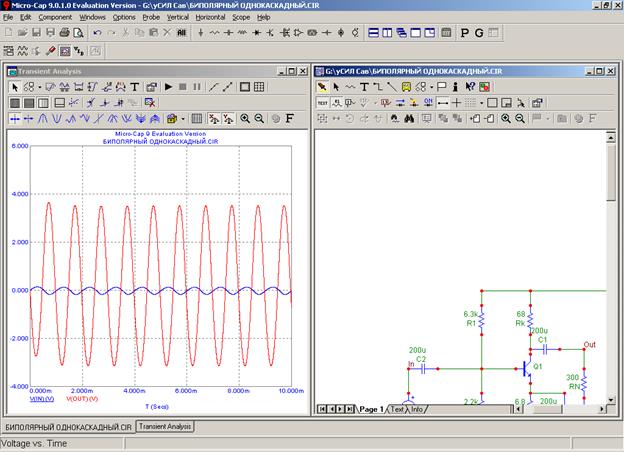Zoom out on the schematic
The image size is (624, 452).
pyautogui.click(x=520, y=119)
